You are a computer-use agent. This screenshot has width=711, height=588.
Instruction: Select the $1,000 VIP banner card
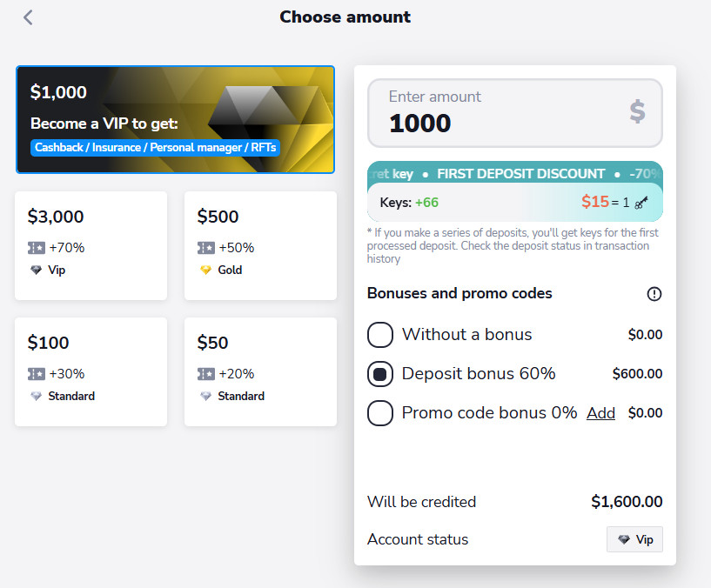pyautogui.click(x=175, y=119)
